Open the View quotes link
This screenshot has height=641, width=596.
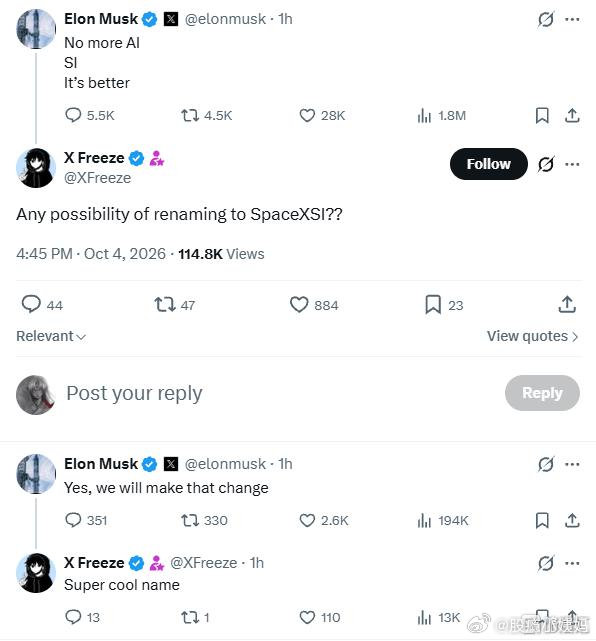point(533,336)
